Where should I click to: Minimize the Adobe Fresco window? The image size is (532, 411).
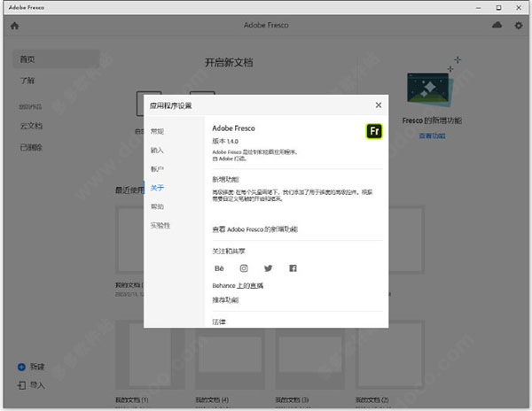(479, 7)
